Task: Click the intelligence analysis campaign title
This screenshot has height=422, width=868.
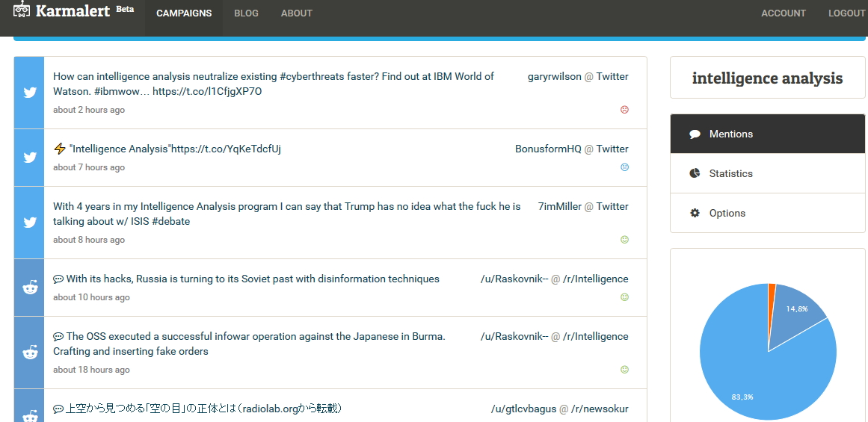Action: point(767,78)
